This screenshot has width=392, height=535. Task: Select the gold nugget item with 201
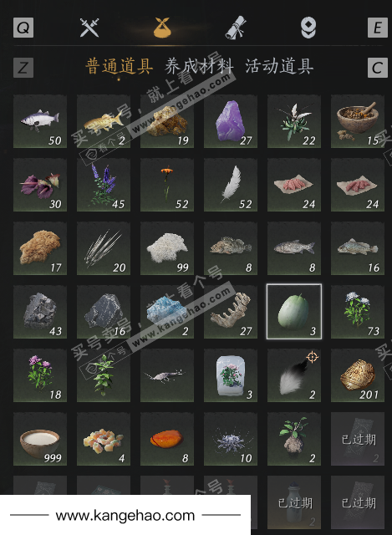tap(358, 375)
